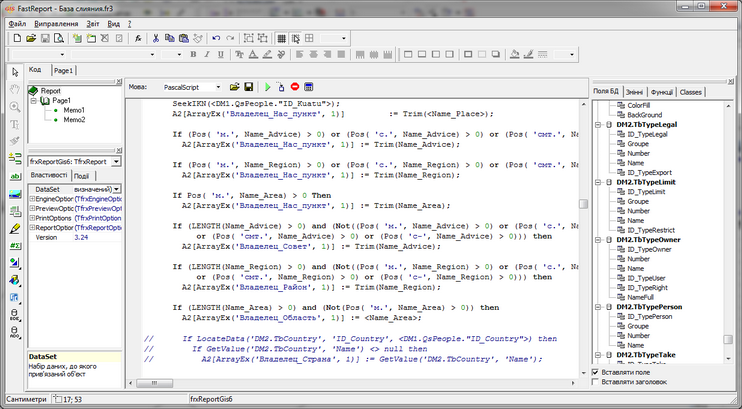The image size is (742, 409).
Task: Collapse the DM2.TbTypeOwner table node
Action: (x=598, y=240)
